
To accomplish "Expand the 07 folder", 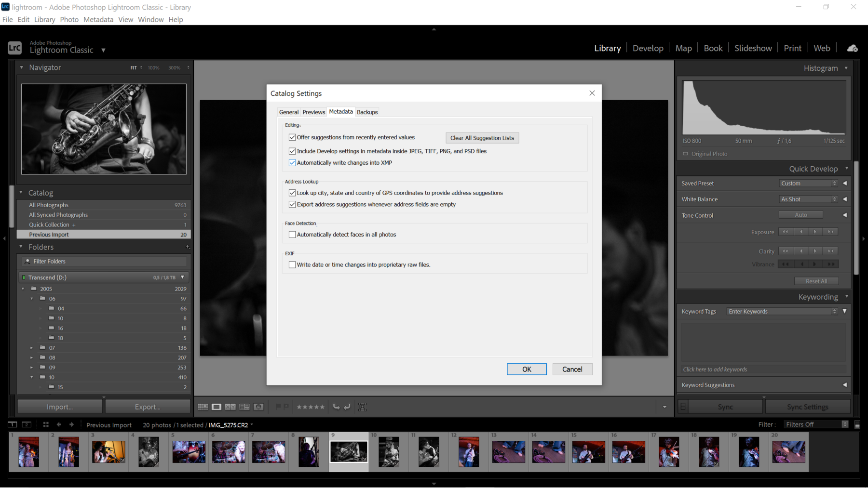I will 32,348.
